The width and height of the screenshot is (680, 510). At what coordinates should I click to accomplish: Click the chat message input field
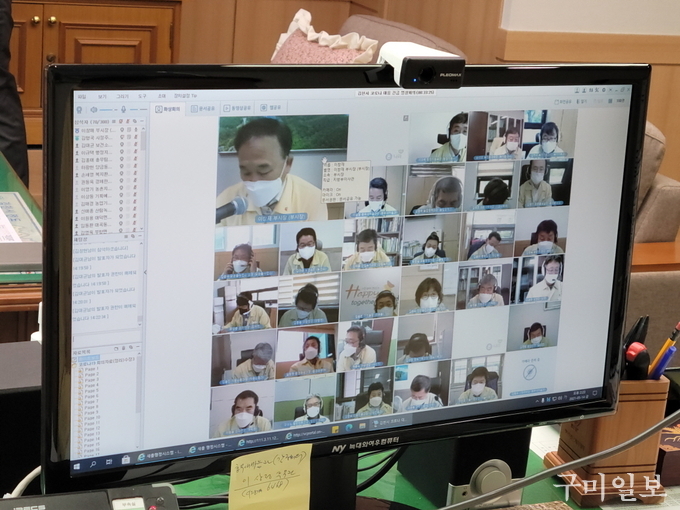107,337
